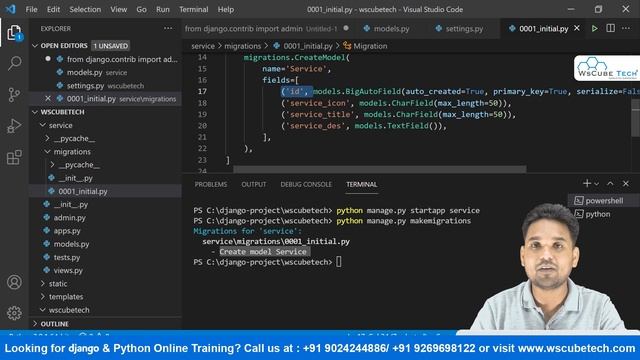The width and height of the screenshot is (640, 360).
Task: Open the Selection menu
Action: click(85, 9)
